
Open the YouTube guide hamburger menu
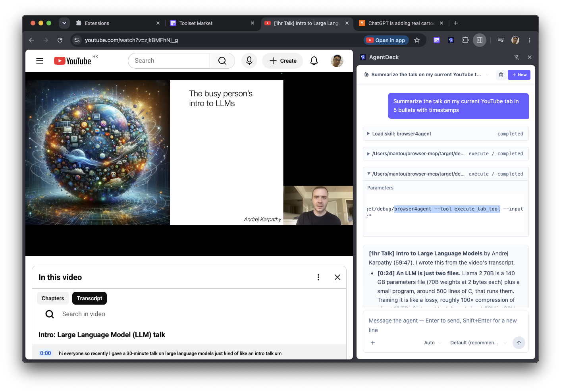[x=40, y=61]
